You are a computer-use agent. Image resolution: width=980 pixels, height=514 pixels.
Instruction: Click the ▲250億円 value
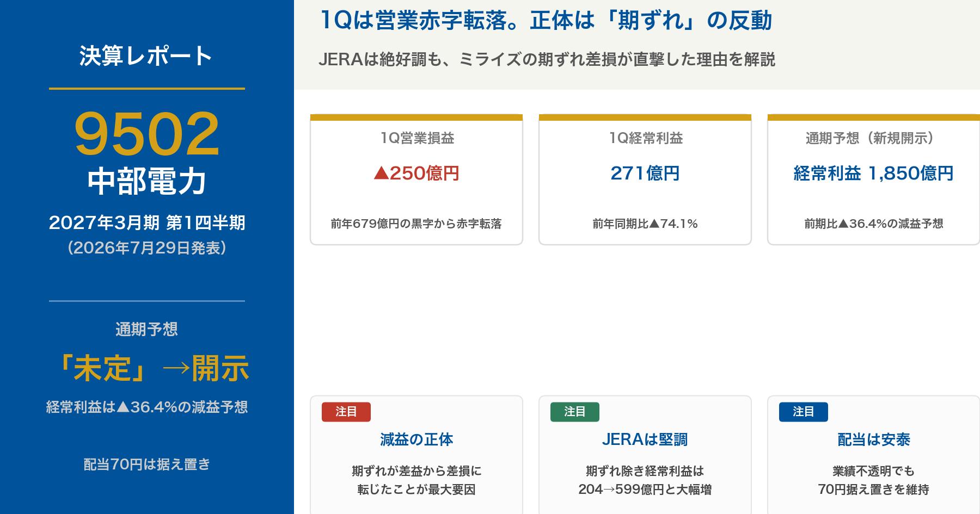(x=416, y=173)
